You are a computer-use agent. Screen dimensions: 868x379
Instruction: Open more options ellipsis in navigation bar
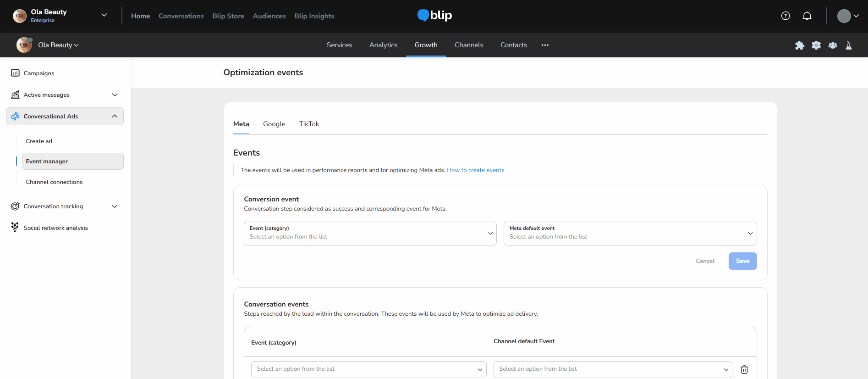pos(545,45)
